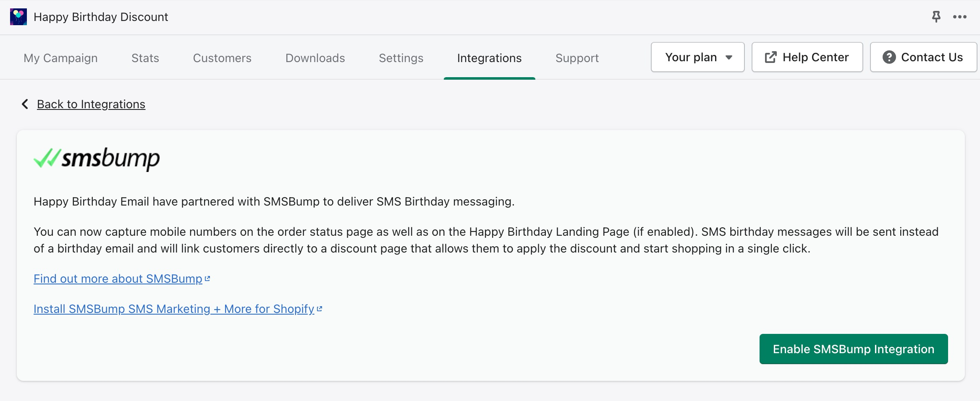Click the Happy Birthday Discount balloon app icon
Image resolution: width=980 pixels, height=401 pixels.
(18, 17)
